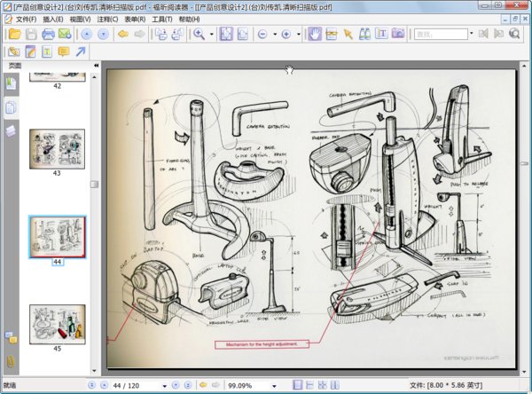Viewport: 532px width, 394px height.
Task: Open the attachments paperclip panel
Action: click(11, 362)
